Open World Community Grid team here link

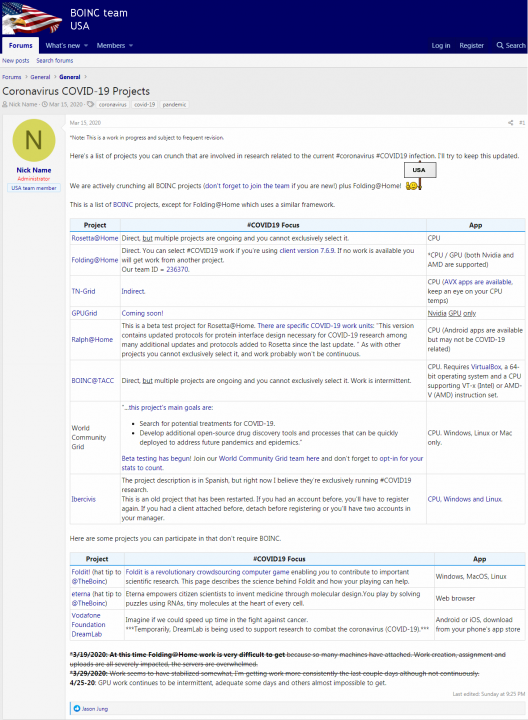click(x=269, y=458)
